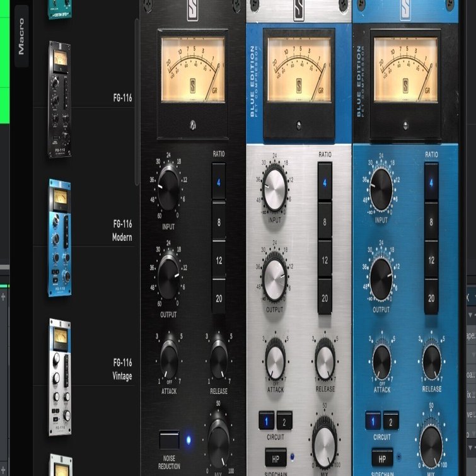476x476 pixels.
Task: Select Circuit 1 on the silver module
Action: [266, 421]
